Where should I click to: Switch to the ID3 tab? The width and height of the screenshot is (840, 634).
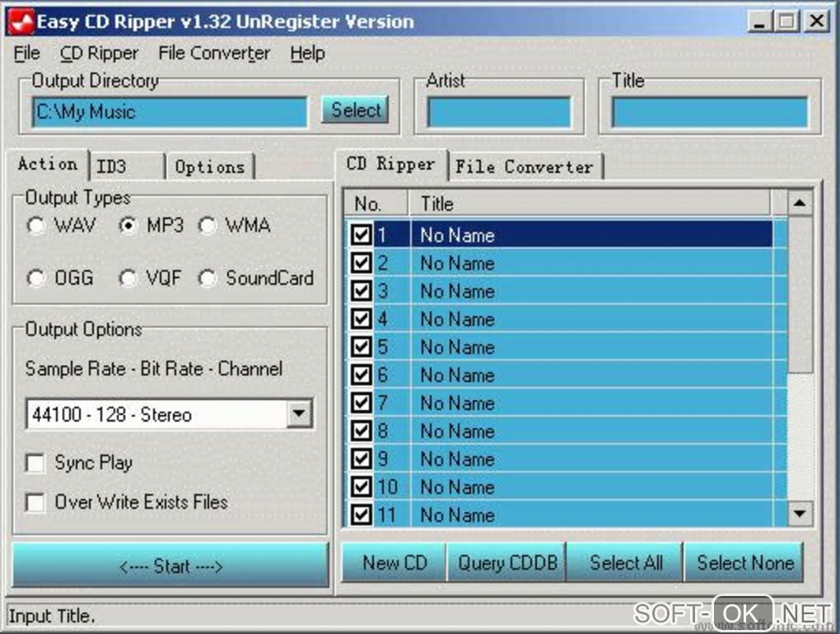pyautogui.click(x=127, y=166)
